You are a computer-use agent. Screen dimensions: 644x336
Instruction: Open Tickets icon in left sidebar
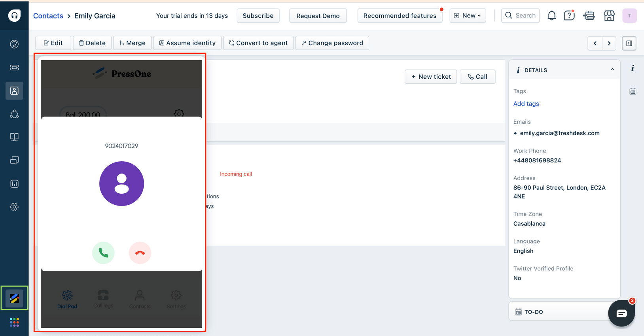point(14,68)
